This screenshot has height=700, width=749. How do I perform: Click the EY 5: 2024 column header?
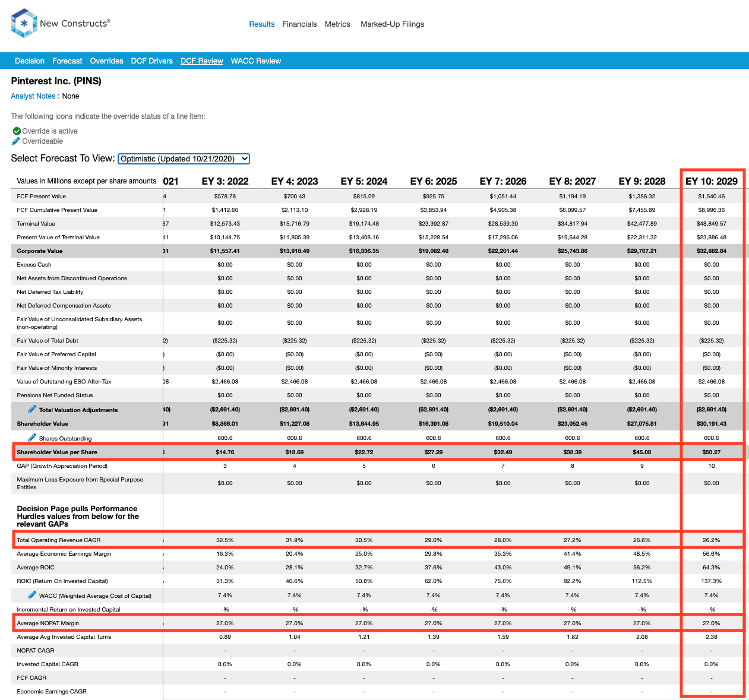pyautogui.click(x=364, y=181)
